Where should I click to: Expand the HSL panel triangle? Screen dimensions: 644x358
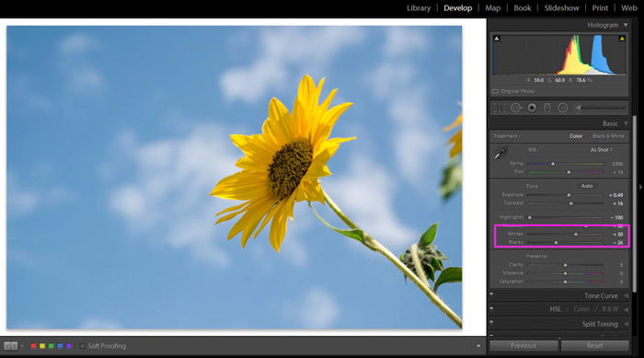tap(626, 309)
